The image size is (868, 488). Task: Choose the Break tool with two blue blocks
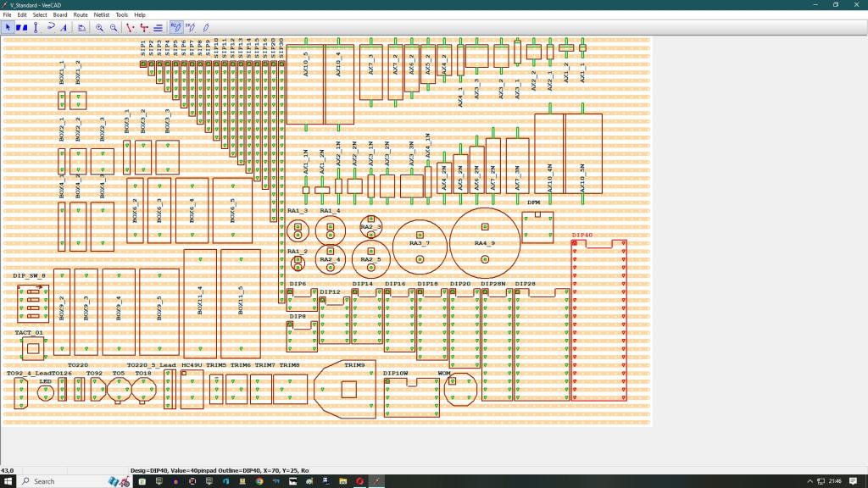[x=21, y=27]
